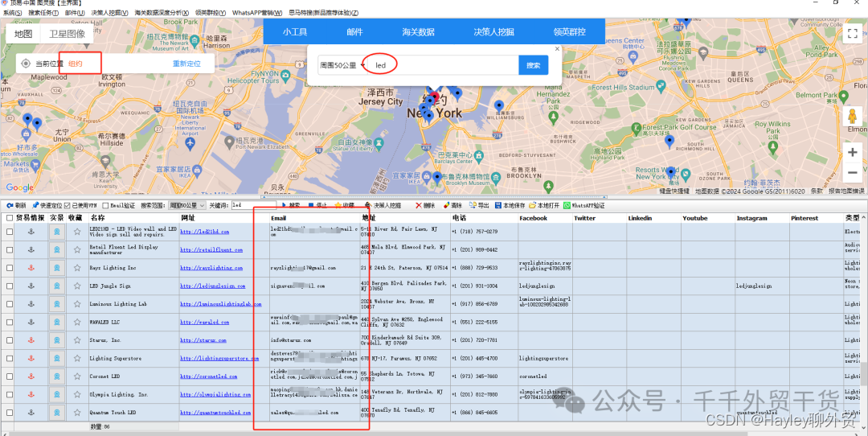
Task: Click the blue 搜索 button on the map
Action: pyautogui.click(x=533, y=65)
